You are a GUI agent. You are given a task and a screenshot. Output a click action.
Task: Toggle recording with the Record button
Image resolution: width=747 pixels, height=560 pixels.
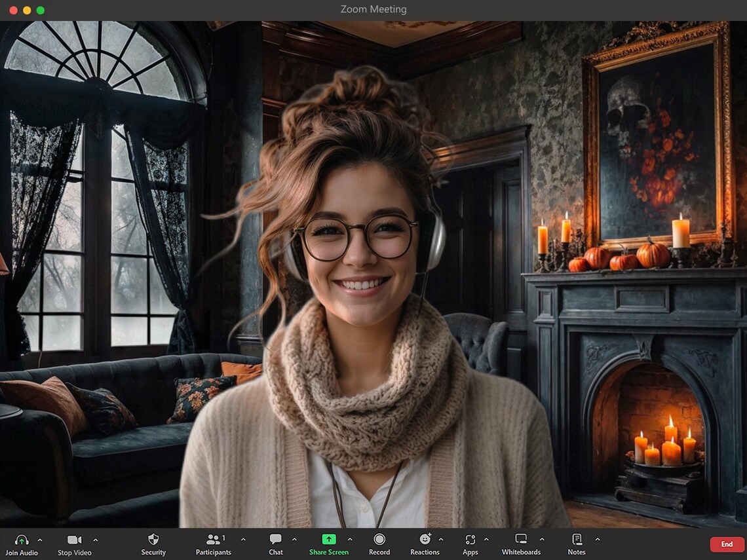pyautogui.click(x=379, y=539)
